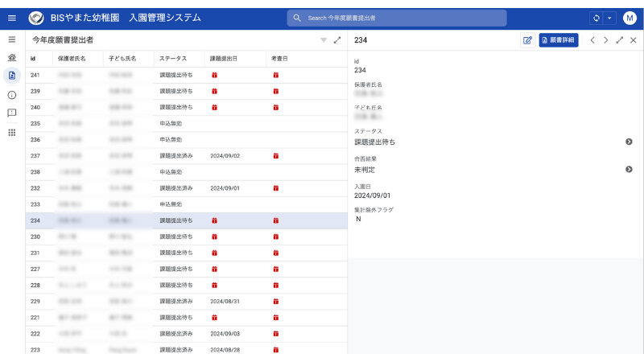The image size is (644, 362).
Task: Open the user avatar M menu
Action: point(630,18)
